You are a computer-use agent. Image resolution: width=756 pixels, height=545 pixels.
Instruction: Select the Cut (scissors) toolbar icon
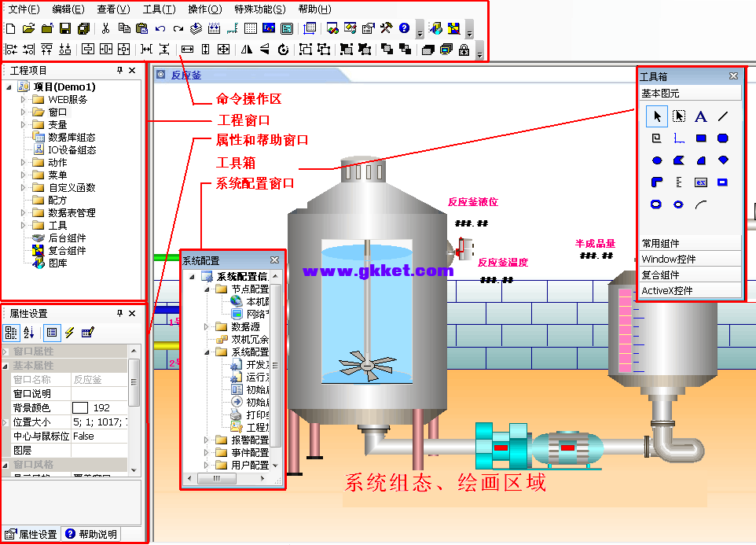105,29
